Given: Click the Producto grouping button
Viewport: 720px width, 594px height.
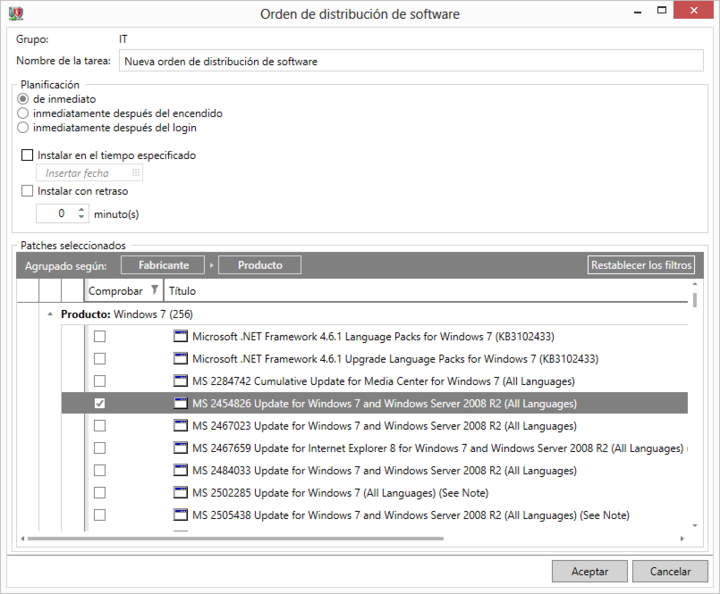Looking at the screenshot, I should (x=260, y=265).
